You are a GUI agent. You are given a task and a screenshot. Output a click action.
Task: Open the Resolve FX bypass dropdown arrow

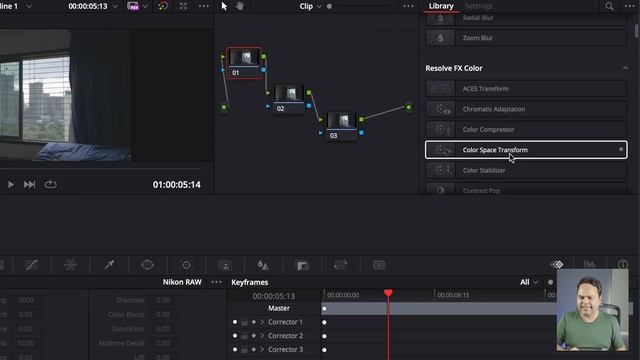tap(145, 7)
